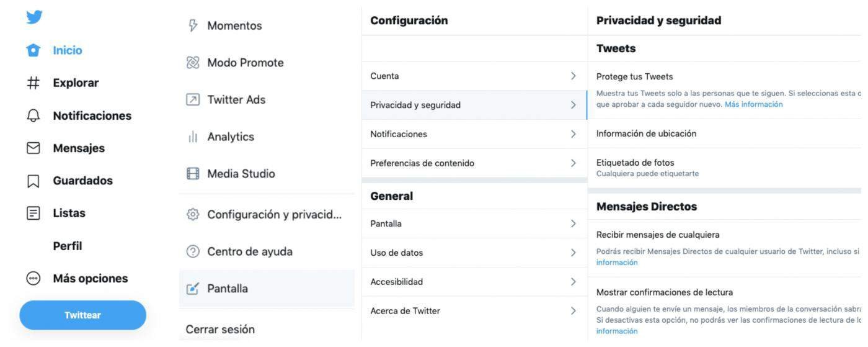Click the Más opciones circle icon
This screenshot has height=347, width=868.
[x=33, y=279]
